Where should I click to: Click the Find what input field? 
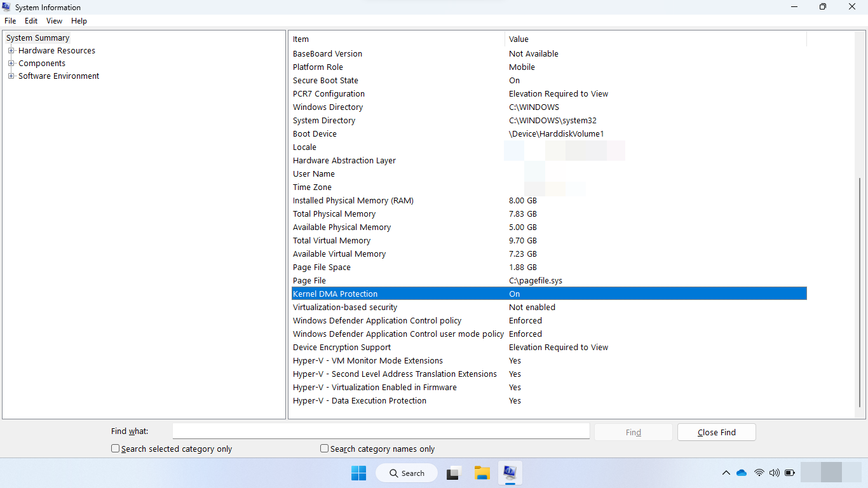coord(381,431)
